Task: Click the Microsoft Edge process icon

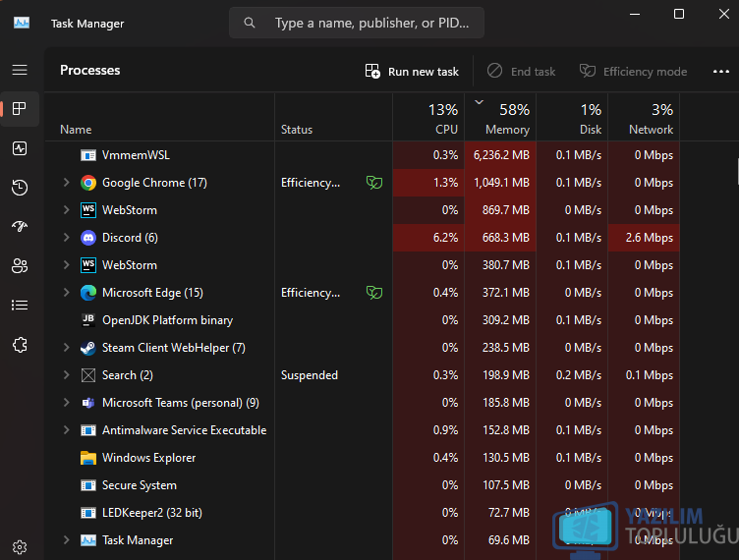Action: 88,293
